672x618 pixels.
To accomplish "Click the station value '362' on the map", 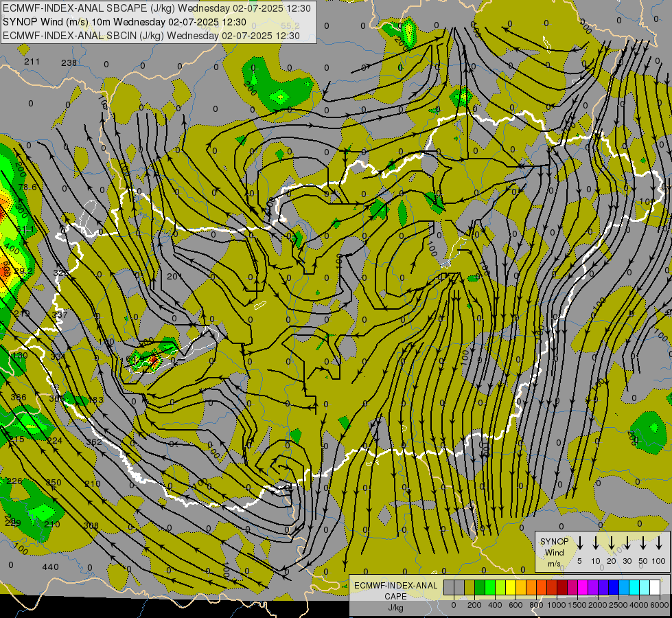I will pyautogui.click(x=94, y=442).
